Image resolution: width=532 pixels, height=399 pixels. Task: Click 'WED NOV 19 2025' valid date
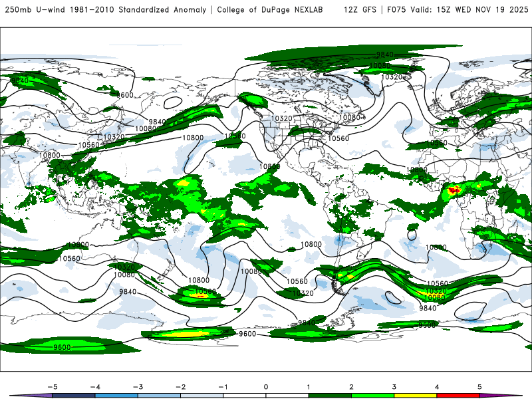click(491, 9)
